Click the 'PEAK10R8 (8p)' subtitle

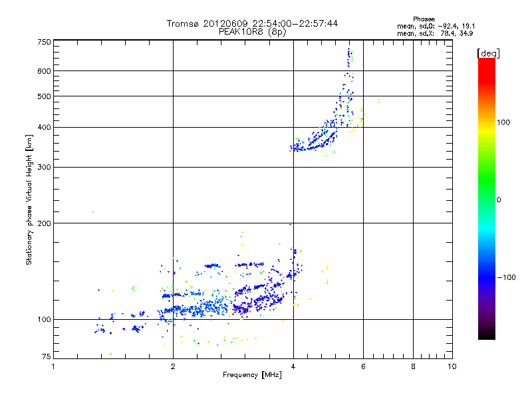click(252, 32)
